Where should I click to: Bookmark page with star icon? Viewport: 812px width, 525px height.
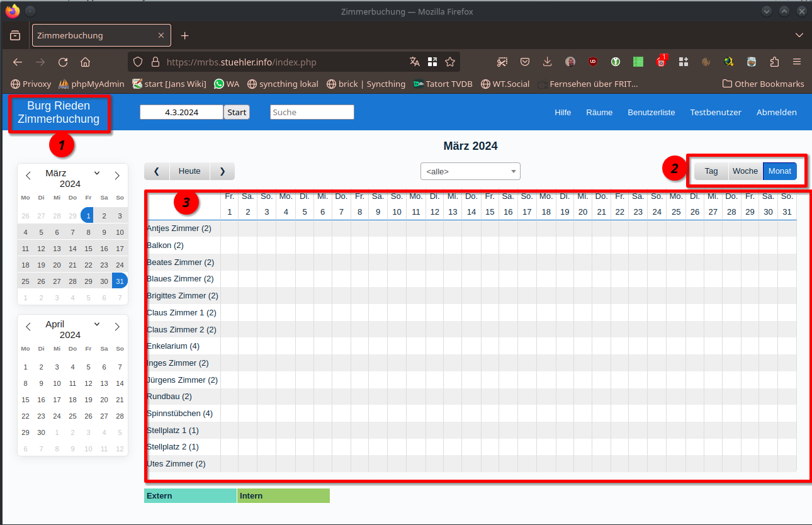(450, 62)
